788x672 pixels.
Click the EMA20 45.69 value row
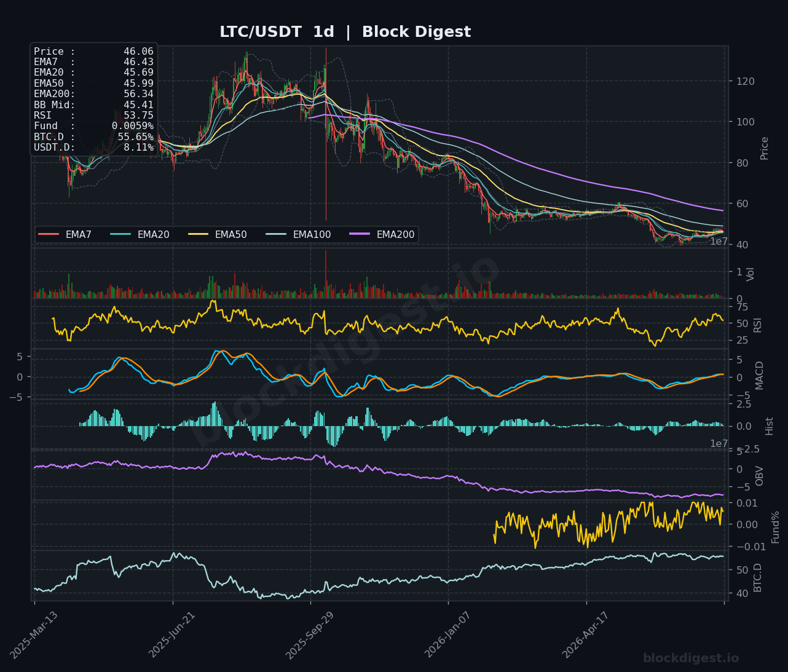pyautogui.click(x=93, y=73)
